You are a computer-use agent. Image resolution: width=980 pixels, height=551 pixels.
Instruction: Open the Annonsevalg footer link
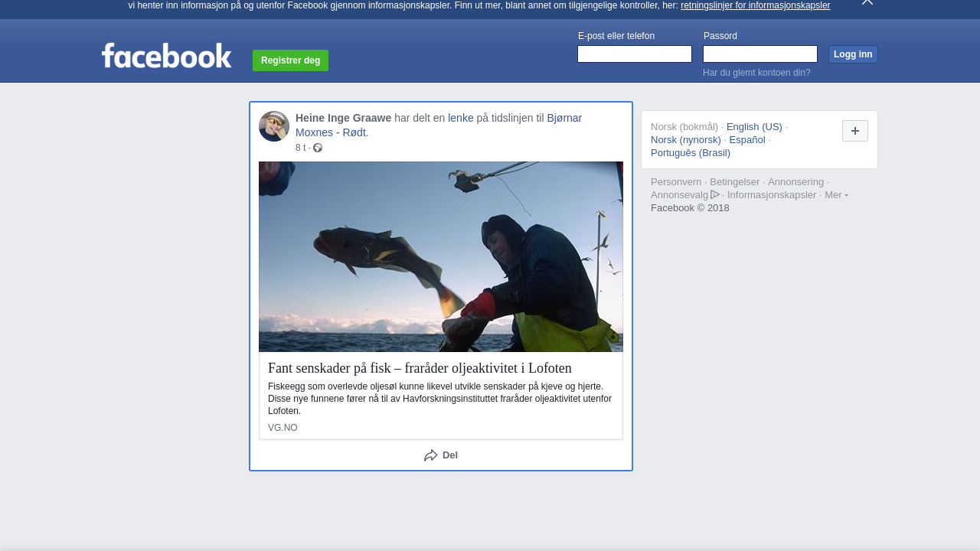pos(680,195)
